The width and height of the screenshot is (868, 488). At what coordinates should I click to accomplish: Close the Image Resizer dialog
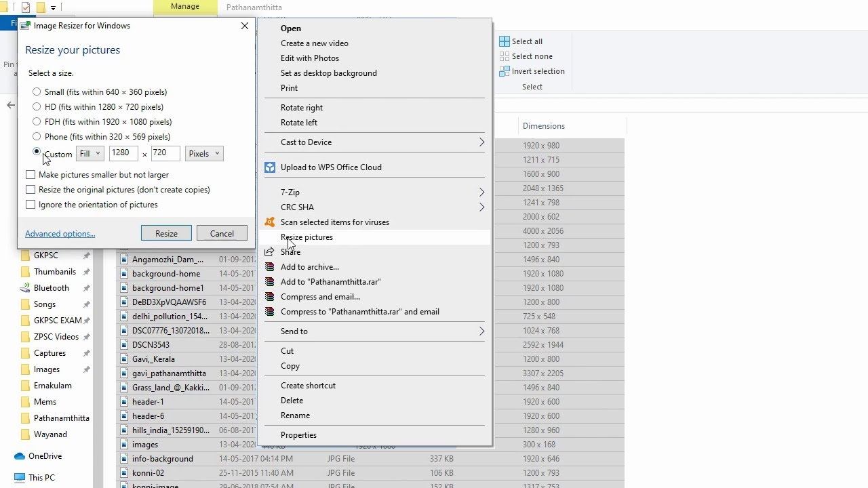click(x=245, y=26)
